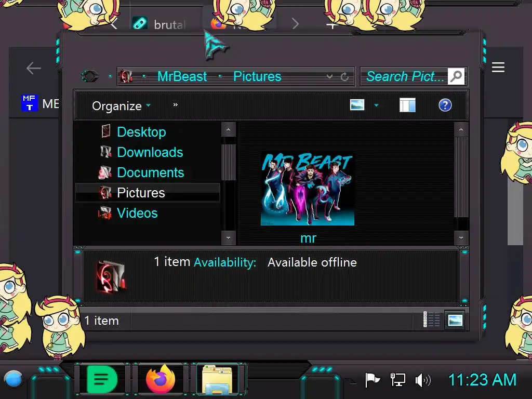This screenshot has width=532, height=399.
Task: Click the Explorer back/forward navigation icon
Action: click(x=89, y=76)
